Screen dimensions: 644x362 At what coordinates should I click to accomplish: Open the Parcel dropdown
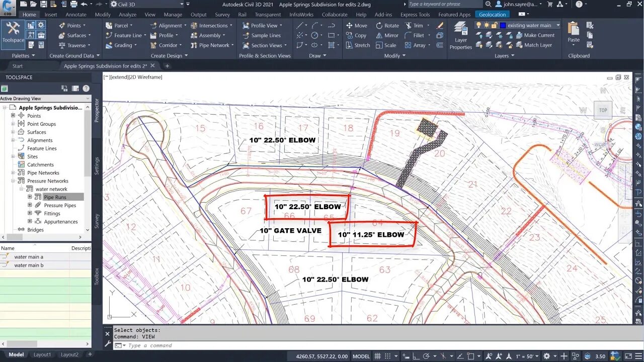(x=119, y=25)
